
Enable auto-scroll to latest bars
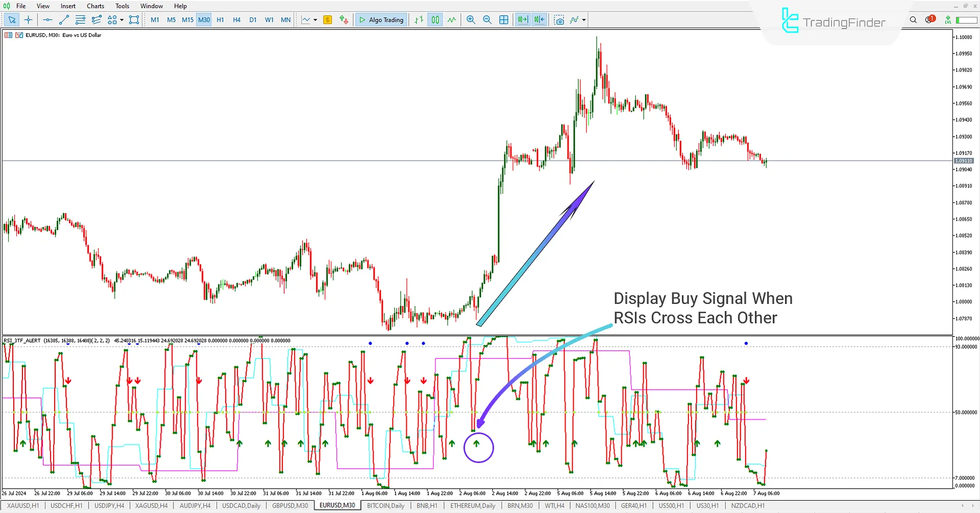coord(522,20)
